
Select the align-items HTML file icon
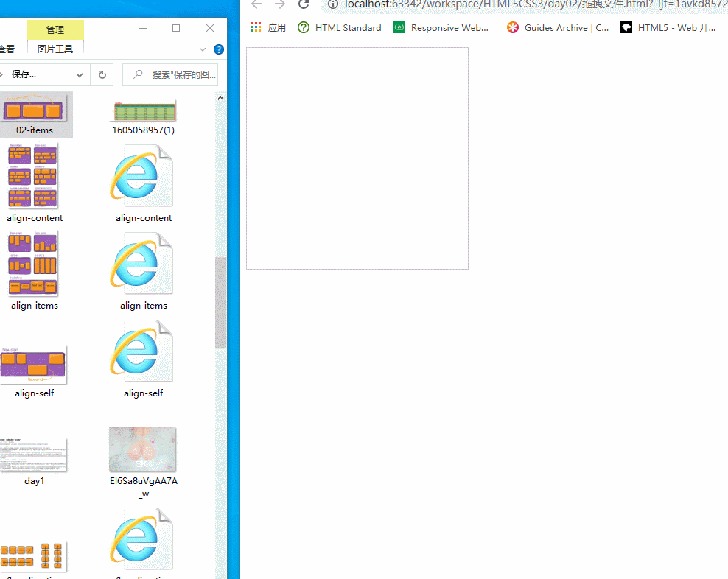[x=141, y=264]
